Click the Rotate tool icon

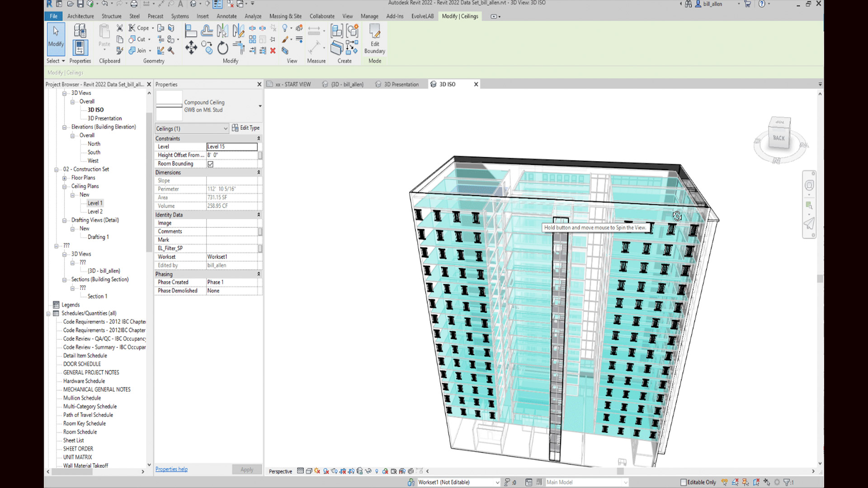click(x=222, y=47)
